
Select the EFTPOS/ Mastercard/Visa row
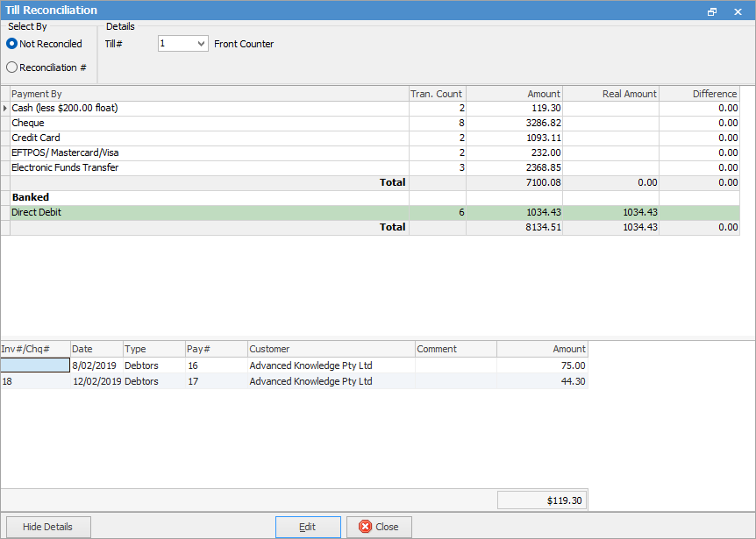click(x=209, y=153)
